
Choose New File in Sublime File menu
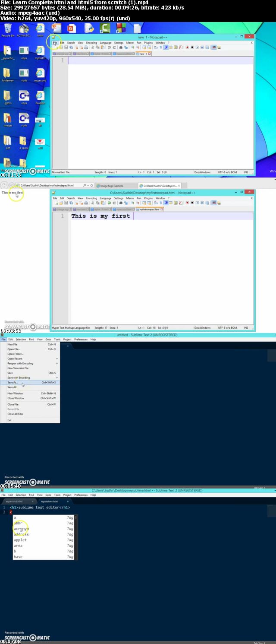[x=30, y=344]
